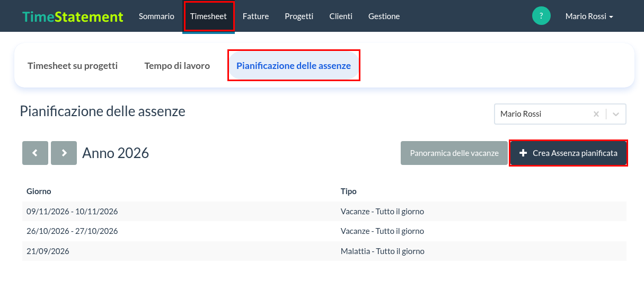This screenshot has height=288, width=644.
Task: Clear Mario Rossi selection with X icon
Action: (x=596, y=114)
